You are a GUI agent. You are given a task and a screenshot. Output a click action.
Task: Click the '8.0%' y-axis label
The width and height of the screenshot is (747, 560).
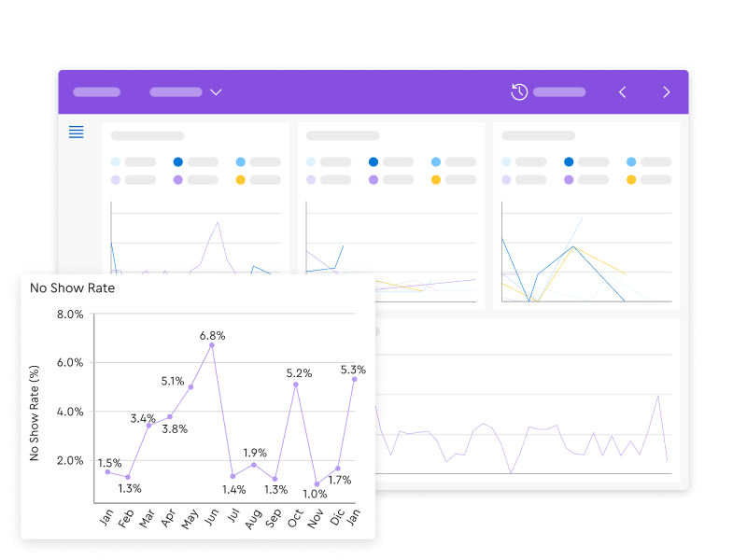click(x=70, y=315)
